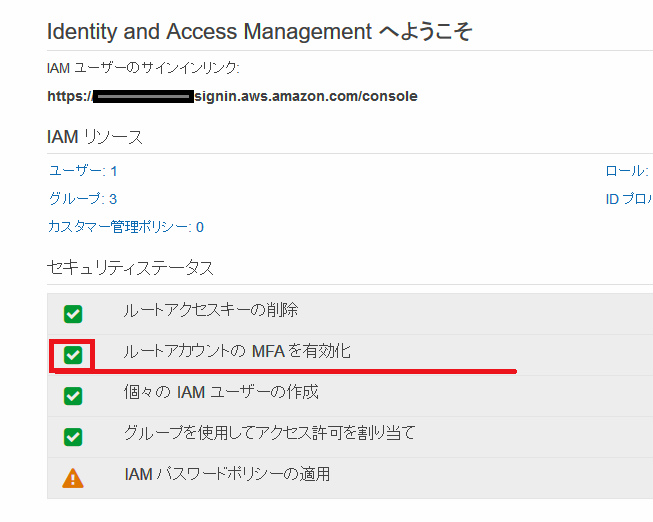Open the ID プロバイダー link
Screen dimensions: 653x522
[x=629, y=199]
